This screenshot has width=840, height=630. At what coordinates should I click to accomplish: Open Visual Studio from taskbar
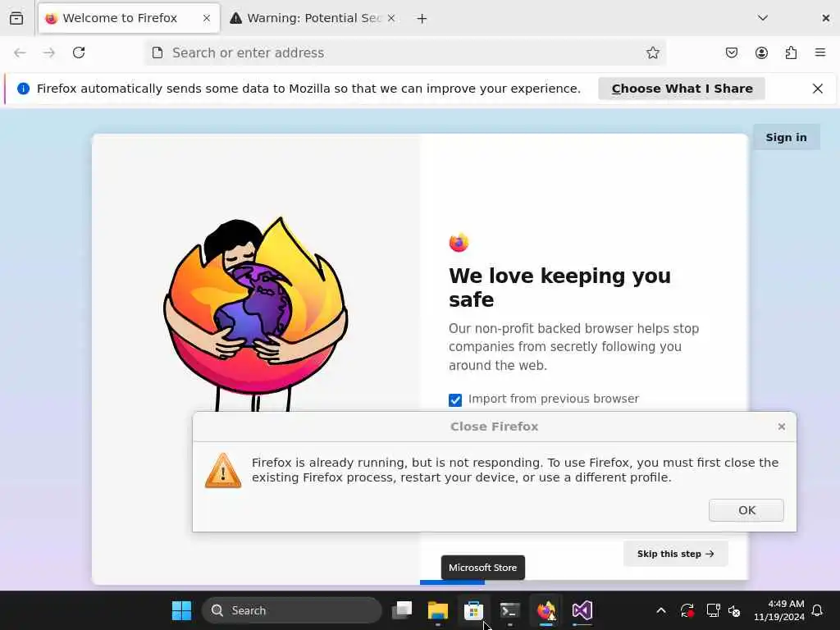point(582,610)
